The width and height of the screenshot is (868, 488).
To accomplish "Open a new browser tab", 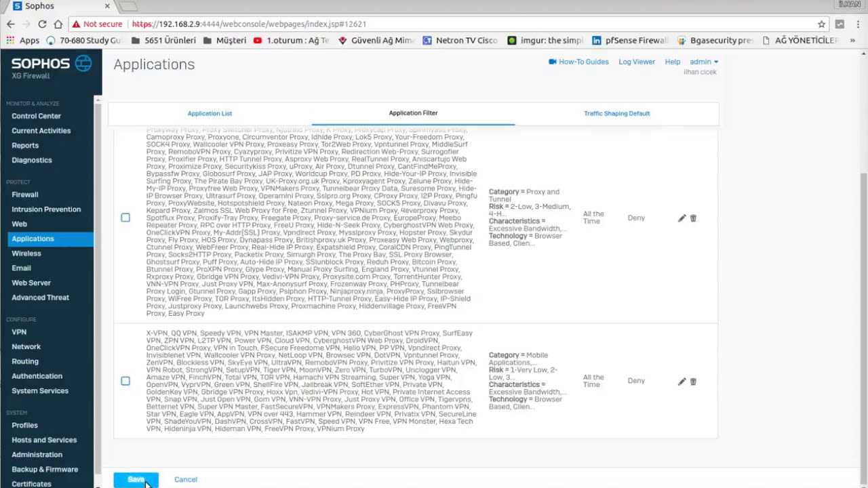I will [x=129, y=6].
